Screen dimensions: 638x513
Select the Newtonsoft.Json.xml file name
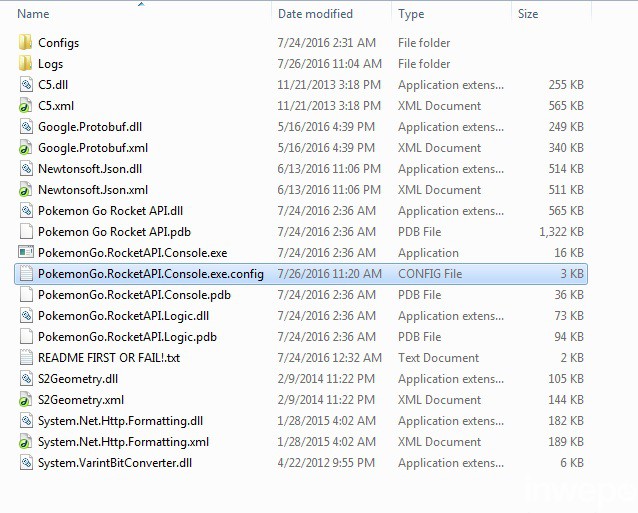click(x=93, y=190)
